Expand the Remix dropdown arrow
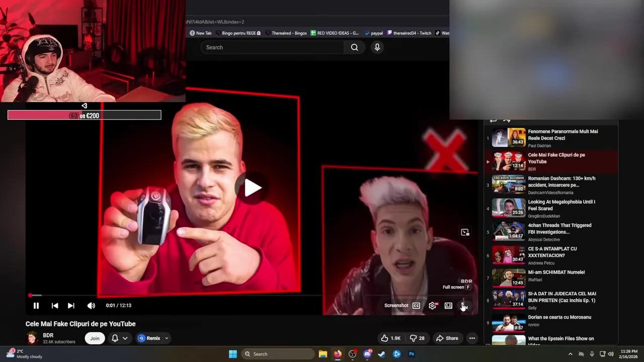 (x=167, y=338)
